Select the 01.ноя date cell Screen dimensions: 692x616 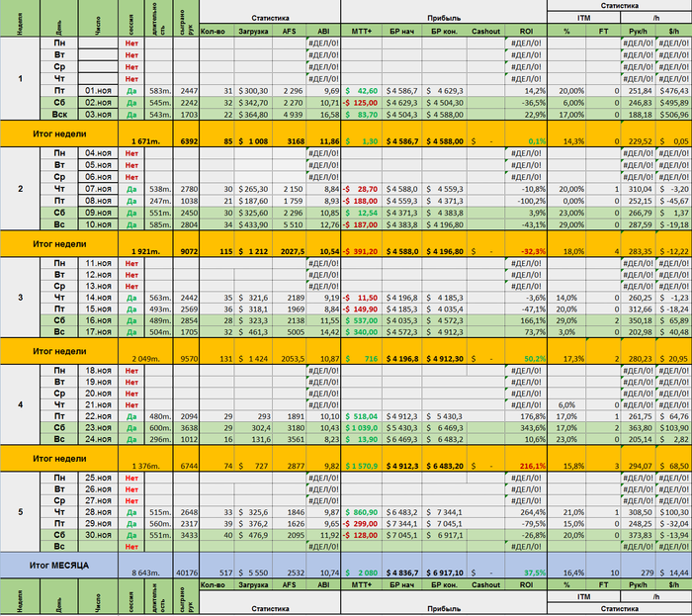98,90
